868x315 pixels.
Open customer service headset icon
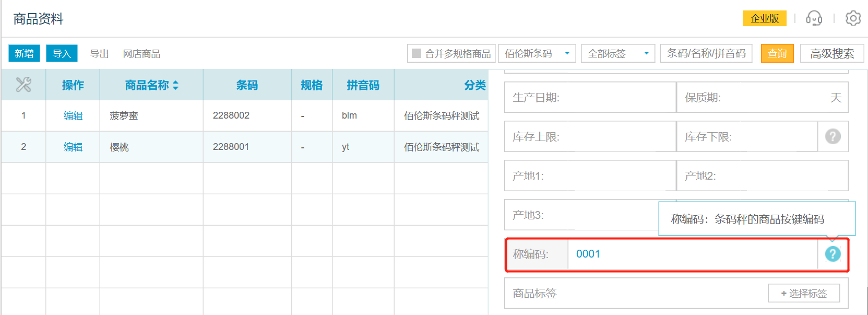(x=814, y=18)
